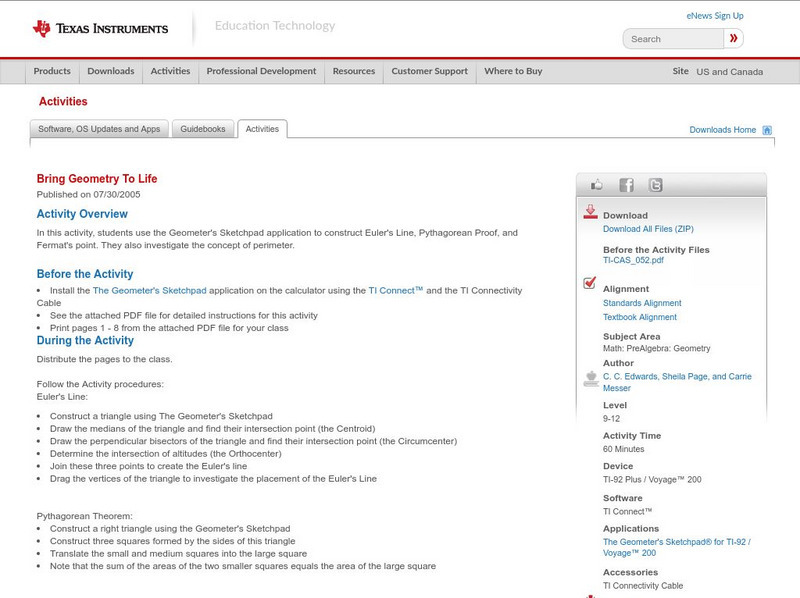
Task: Click Download All Files (ZIP)
Action: point(648,229)
